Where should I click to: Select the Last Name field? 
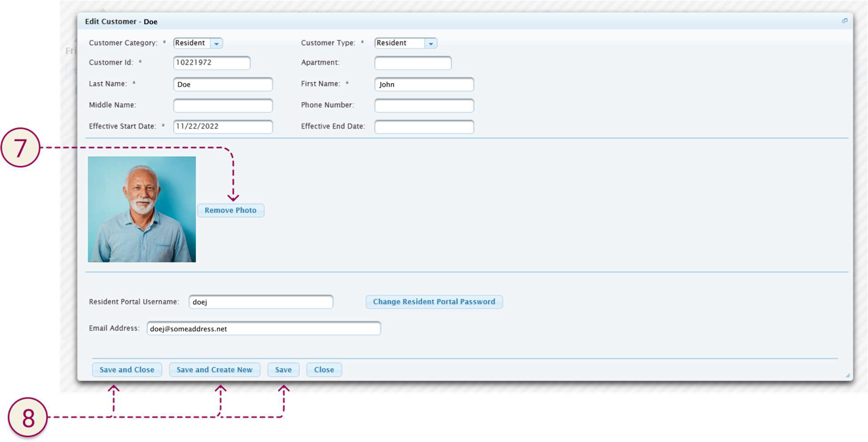point(223,85)
